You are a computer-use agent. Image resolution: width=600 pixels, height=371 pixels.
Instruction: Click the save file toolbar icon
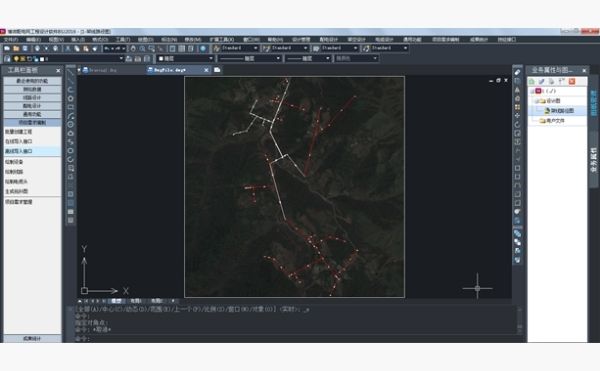click(25, 49)
